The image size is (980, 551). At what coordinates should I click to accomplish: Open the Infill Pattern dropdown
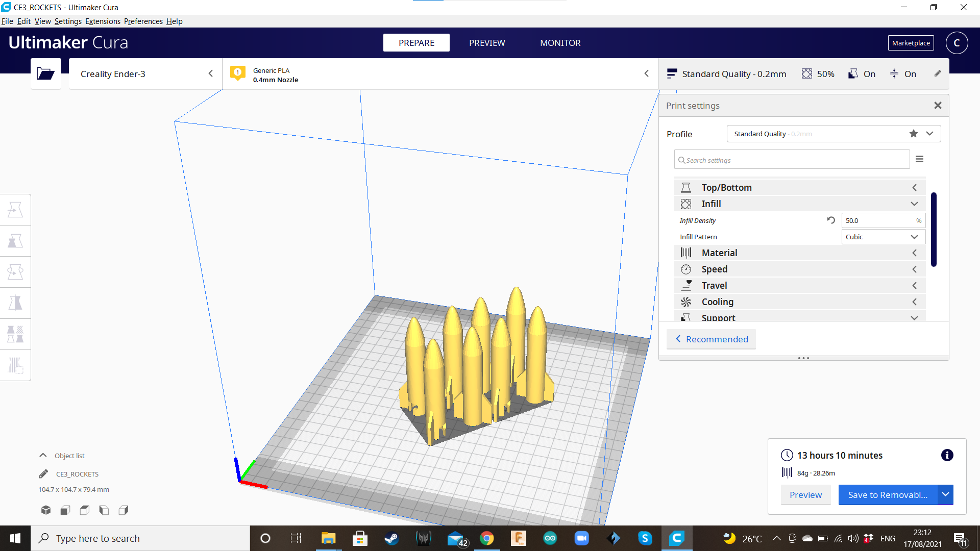click(883, 237)
